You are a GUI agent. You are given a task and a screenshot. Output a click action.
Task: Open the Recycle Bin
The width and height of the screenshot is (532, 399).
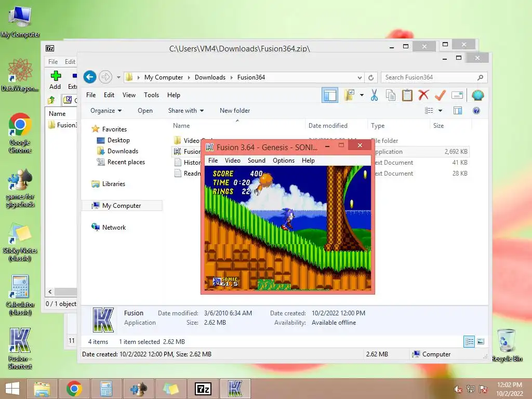(507, 345)
